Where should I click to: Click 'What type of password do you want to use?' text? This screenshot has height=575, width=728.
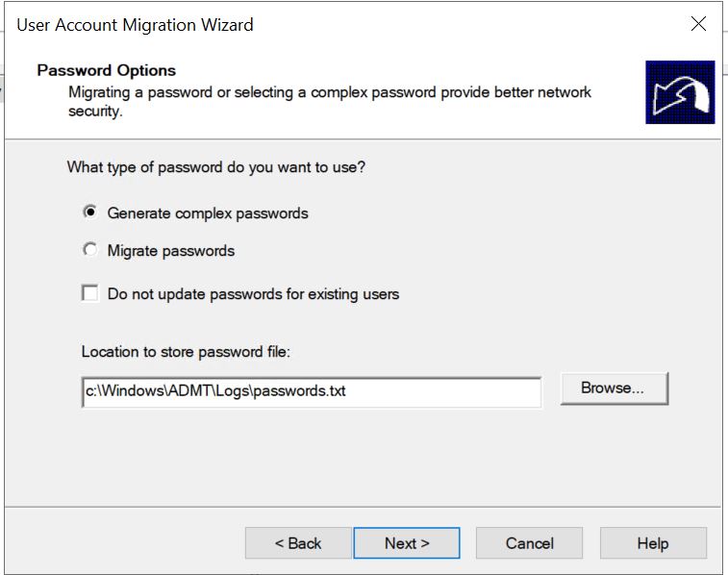pyautogui.click(x=215, y=167)
